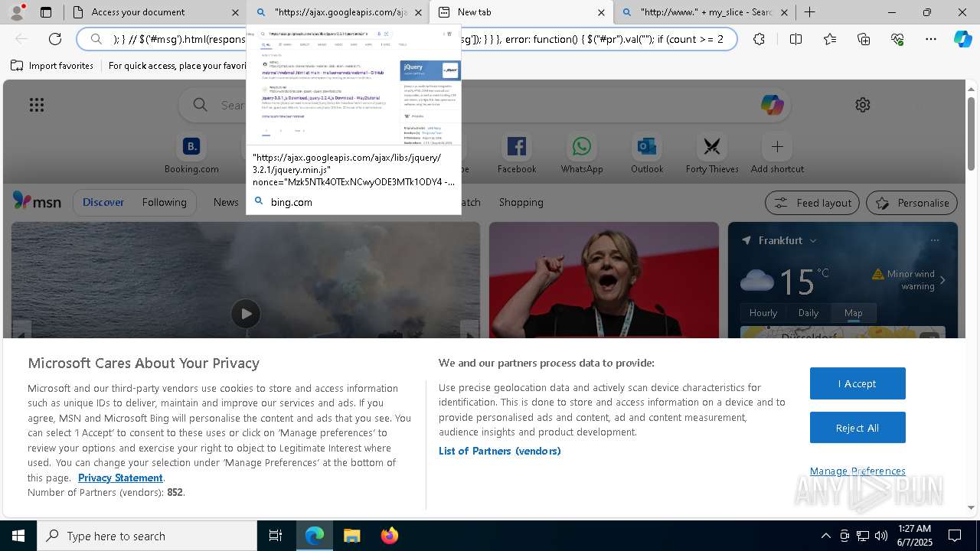Open the page settings gear icon
The height and width of the screenshot is (551, 980).
point(863,105)
